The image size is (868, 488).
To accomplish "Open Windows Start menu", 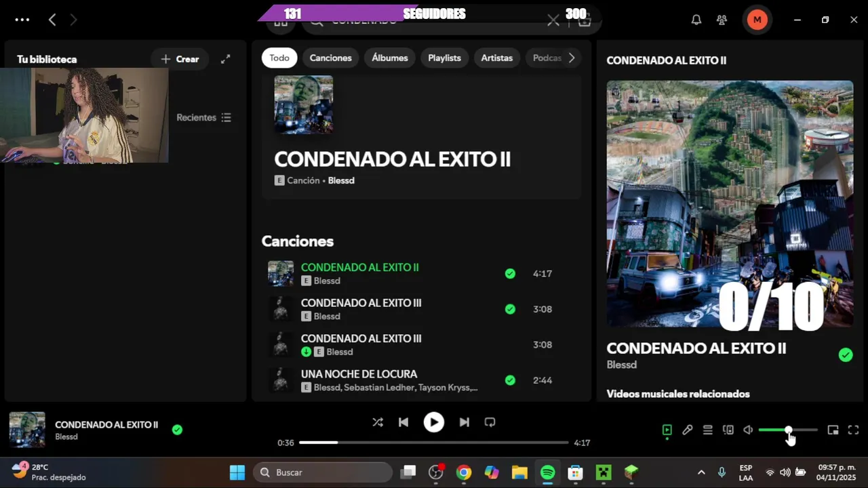I will (x=237, y=472).
